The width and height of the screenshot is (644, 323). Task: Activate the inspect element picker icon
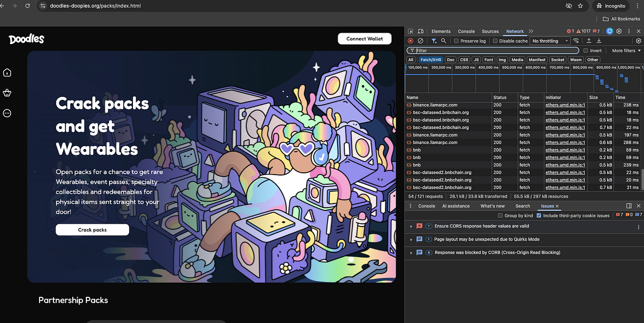[411, 31]
